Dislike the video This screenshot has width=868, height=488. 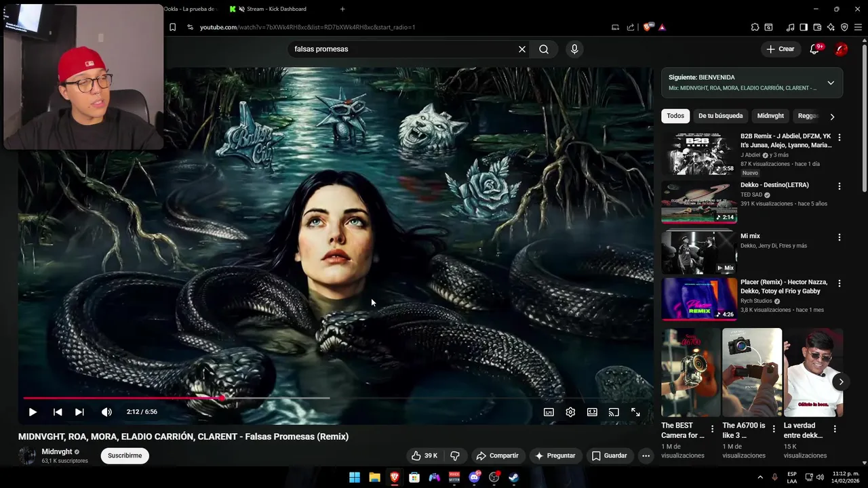455,455
